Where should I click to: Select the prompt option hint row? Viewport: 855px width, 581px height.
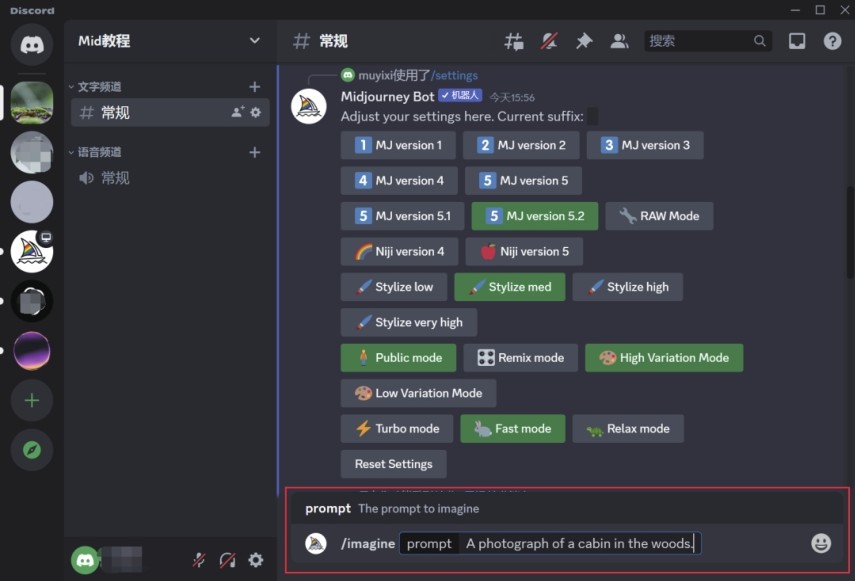[x=567, y=509]
